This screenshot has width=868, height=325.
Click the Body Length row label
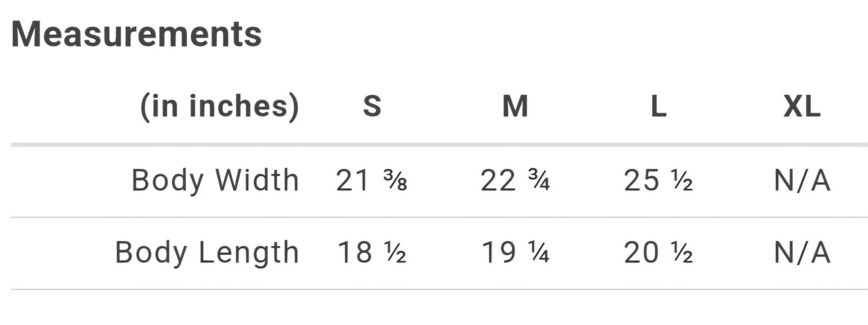tap(207, 252)
